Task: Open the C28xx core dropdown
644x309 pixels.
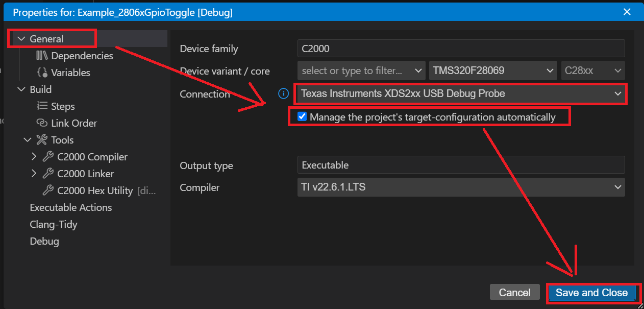Action: pos(592,70)
